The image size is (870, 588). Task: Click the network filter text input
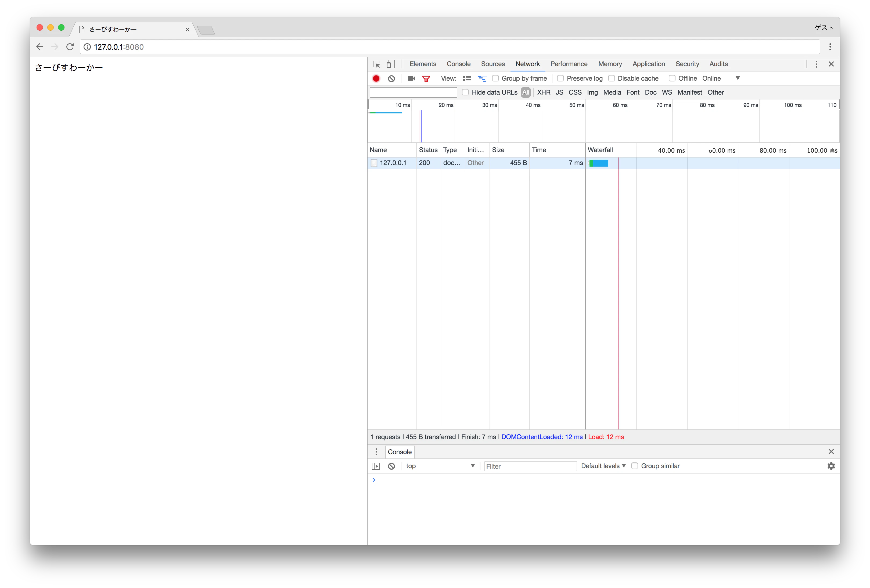(x=413, y=92)
